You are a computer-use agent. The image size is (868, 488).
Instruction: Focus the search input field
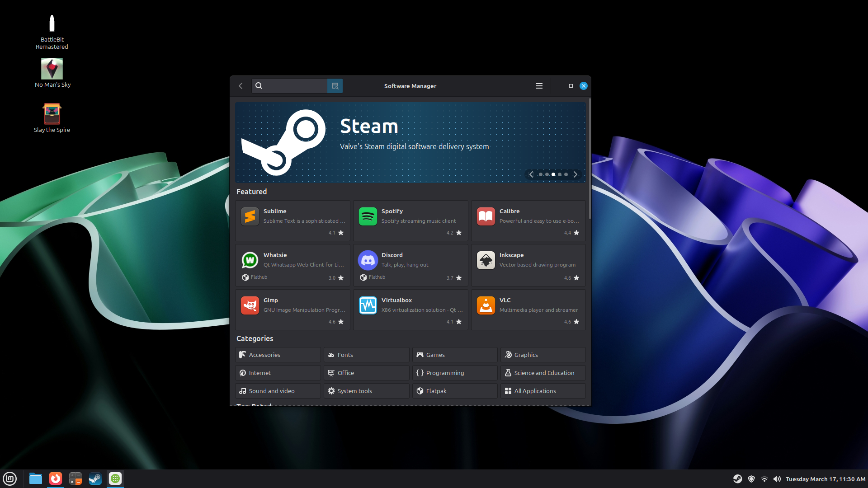[294, 86]
